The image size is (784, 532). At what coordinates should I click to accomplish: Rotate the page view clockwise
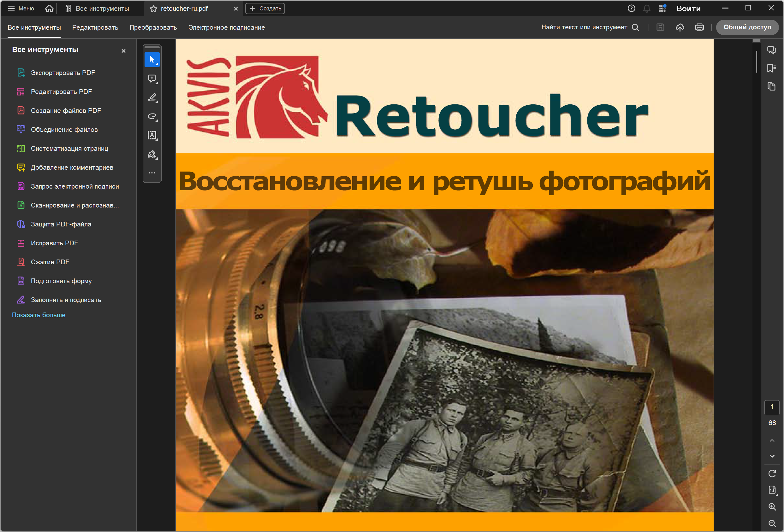[772, 473]
